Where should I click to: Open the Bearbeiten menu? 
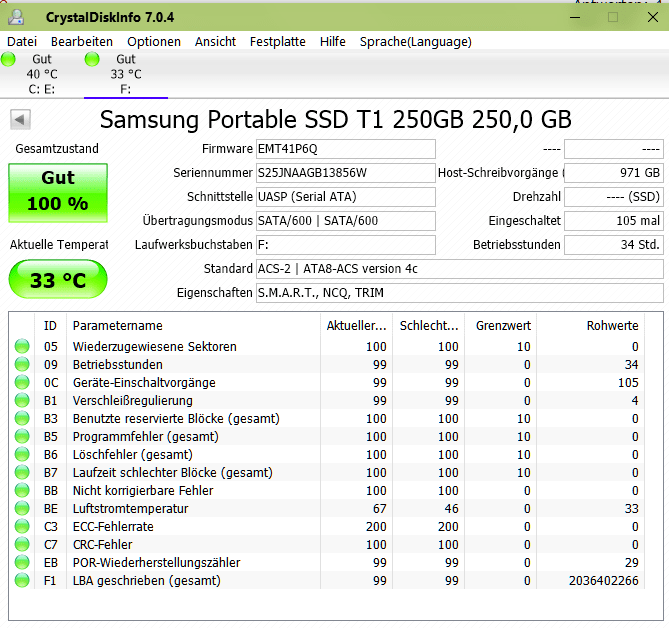pyautogui.click(x=82, y=42)
